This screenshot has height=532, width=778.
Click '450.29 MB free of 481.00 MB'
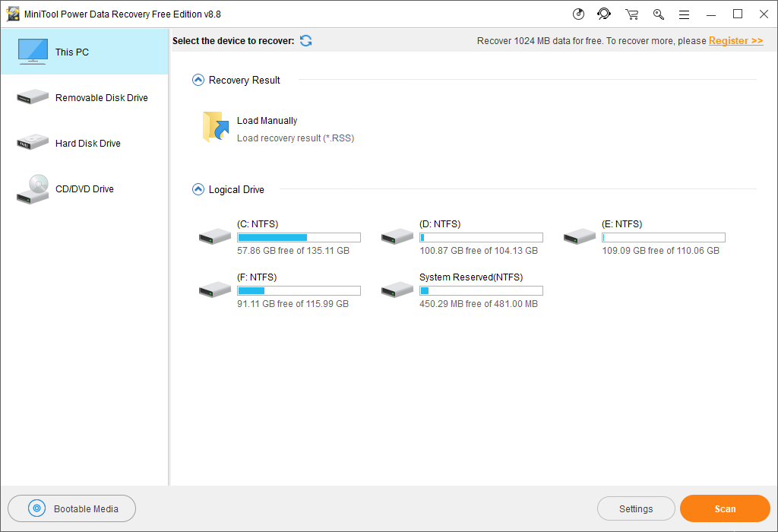[479, 304]
